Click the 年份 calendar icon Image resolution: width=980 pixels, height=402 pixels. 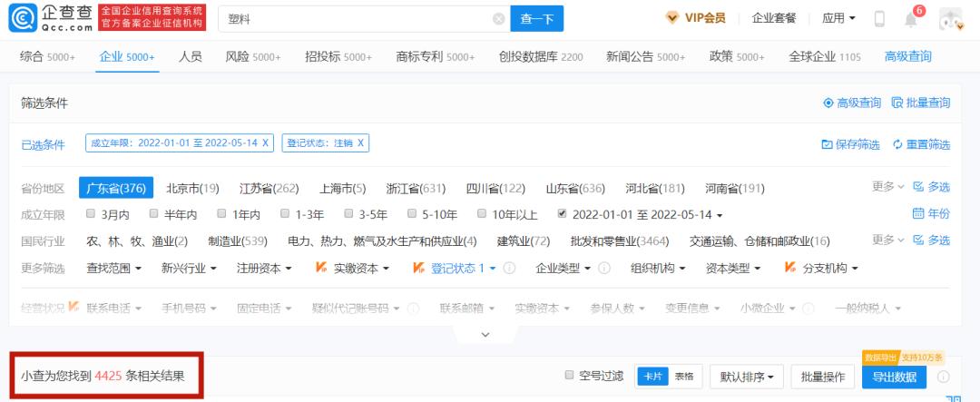(x=918, y=214)
